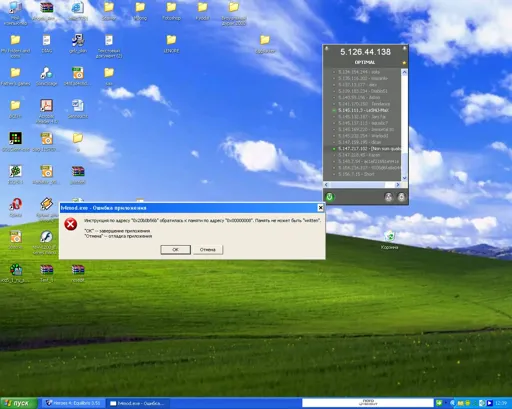Select the Internet Explorer shortcut on the desktop

point(77,11)
